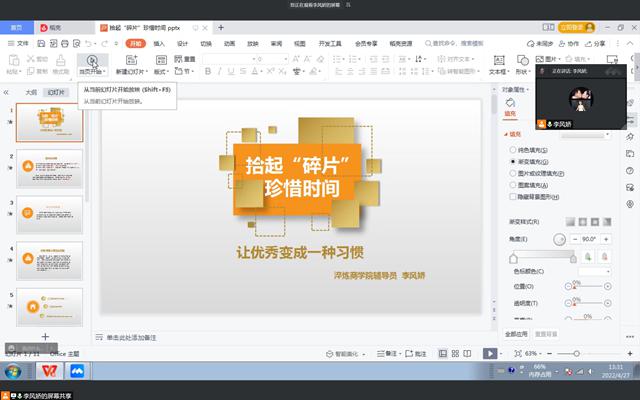Open the zoom percentage 63% dropdown
This screenshot has height=400, width=640.
point(532,353)
